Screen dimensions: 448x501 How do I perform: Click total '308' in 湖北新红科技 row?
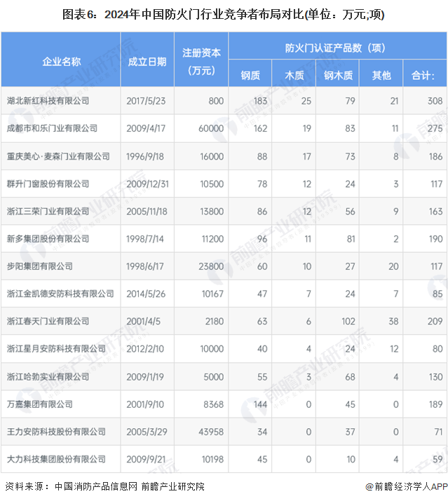coord(435,101)
